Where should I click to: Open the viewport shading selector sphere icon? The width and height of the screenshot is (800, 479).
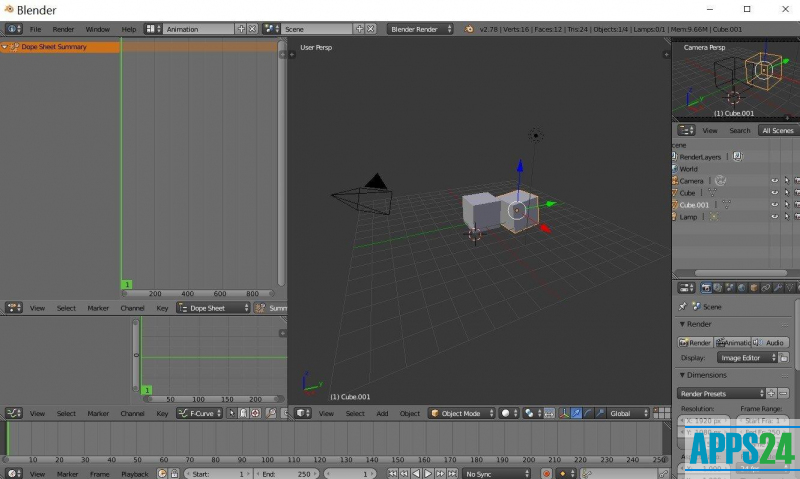click(x=508, y=413)
